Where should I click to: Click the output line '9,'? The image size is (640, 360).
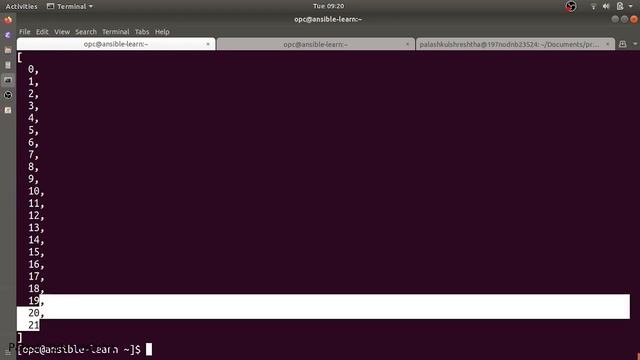click(x=33, y=179)
